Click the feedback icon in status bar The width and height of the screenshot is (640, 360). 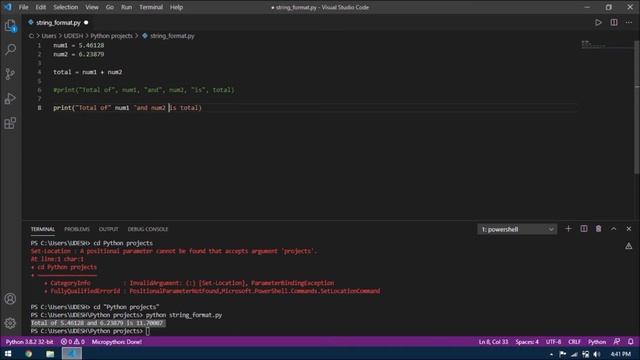pyautogui.click(x=617, y=342)
